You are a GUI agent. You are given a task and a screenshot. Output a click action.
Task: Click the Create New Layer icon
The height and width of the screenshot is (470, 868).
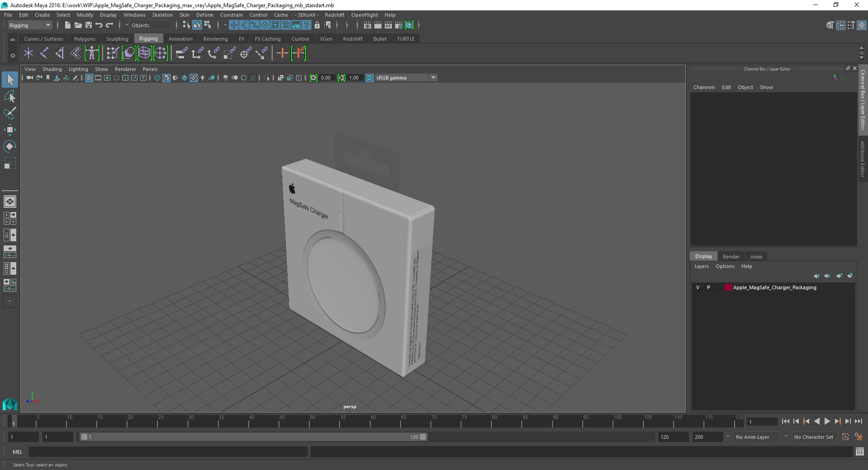(x=839, y=276)
